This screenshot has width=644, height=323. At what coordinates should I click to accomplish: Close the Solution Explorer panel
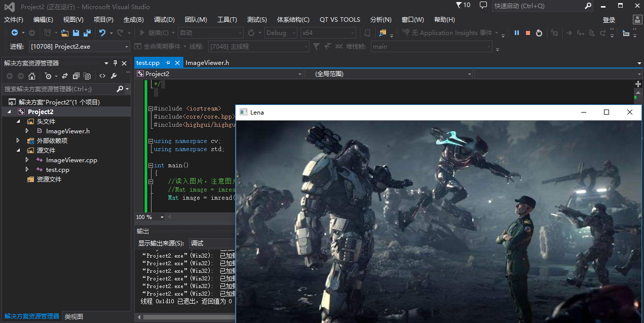tap(125, 63)
